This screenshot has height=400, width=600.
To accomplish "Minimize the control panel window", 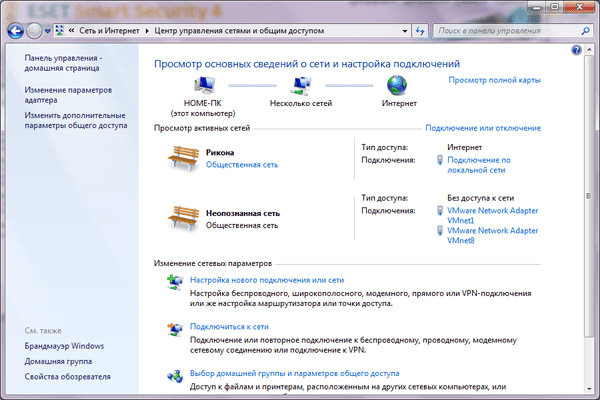I will (x=536, y=7).
